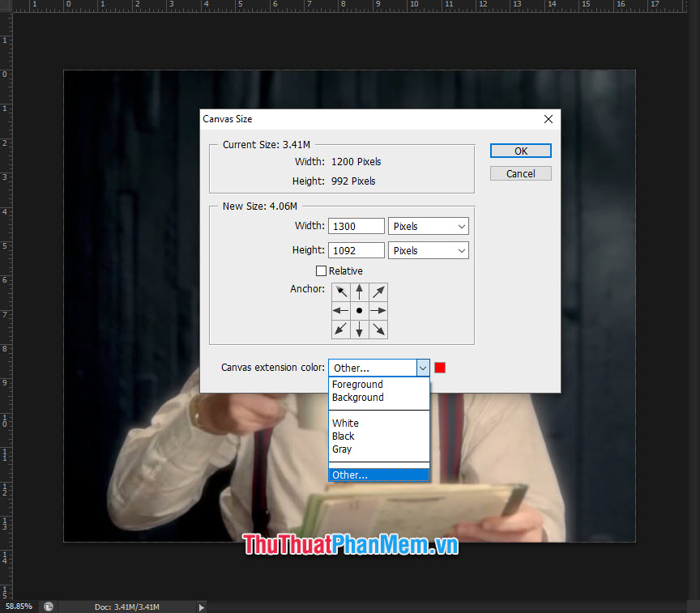The width and height of the screenshot is (700, 613).
Task: Cancel the Canvas Size dialog
Action: click(x=520, y=172)
